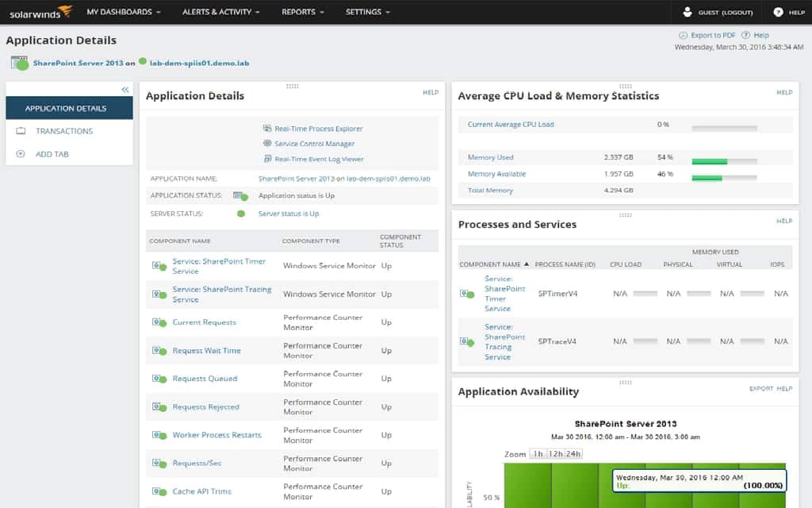Screen dimensions: 812x508
Task: Click the Export to PDF icon
Action: pos(682,35)
